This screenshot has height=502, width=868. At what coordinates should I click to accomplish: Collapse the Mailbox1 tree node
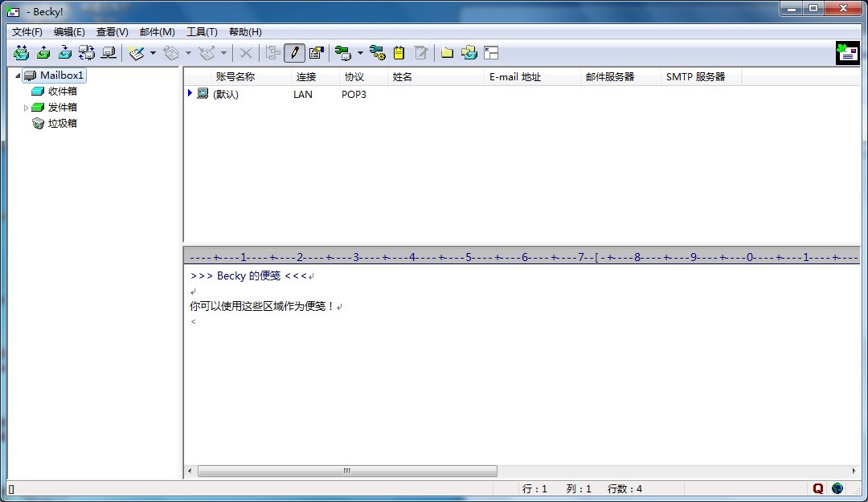(x=18, y=76)
